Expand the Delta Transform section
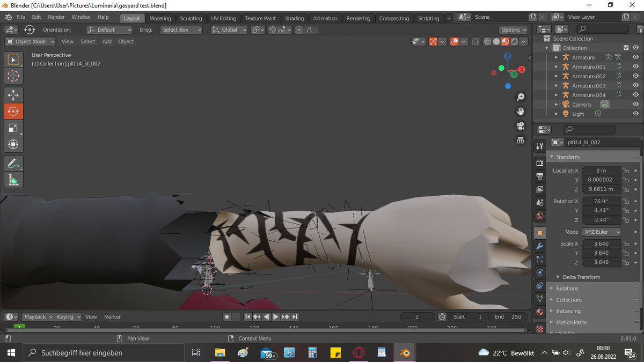644x362 pixels. [x=581, y=277]
